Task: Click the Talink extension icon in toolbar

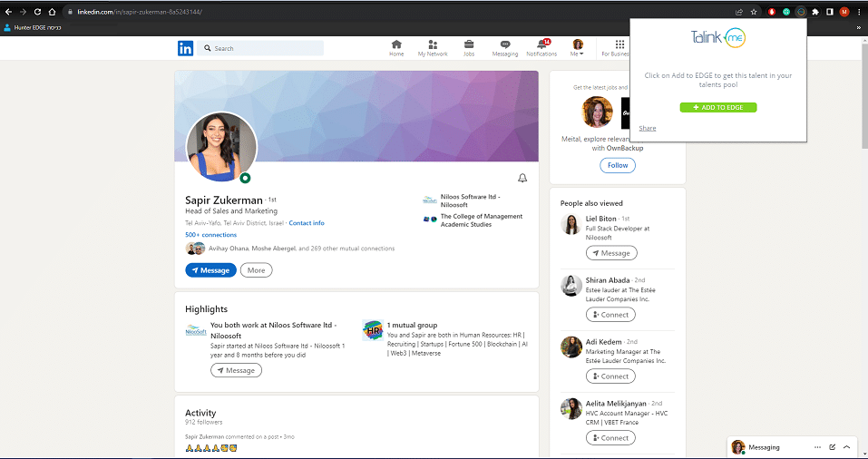Action: coord(801,12)
